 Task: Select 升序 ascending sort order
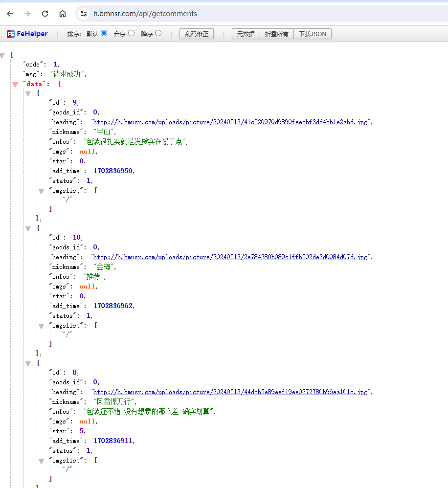[132, 33]
